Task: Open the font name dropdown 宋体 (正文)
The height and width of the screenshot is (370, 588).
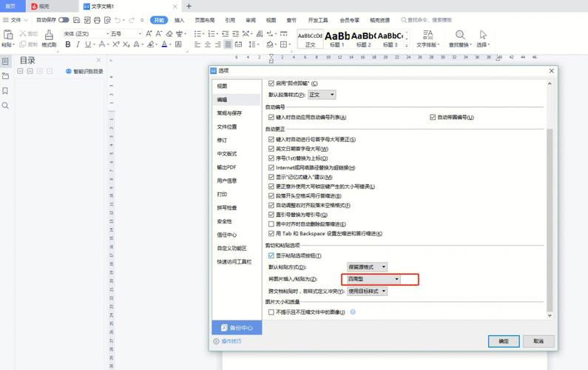Action: pos(86,34)
